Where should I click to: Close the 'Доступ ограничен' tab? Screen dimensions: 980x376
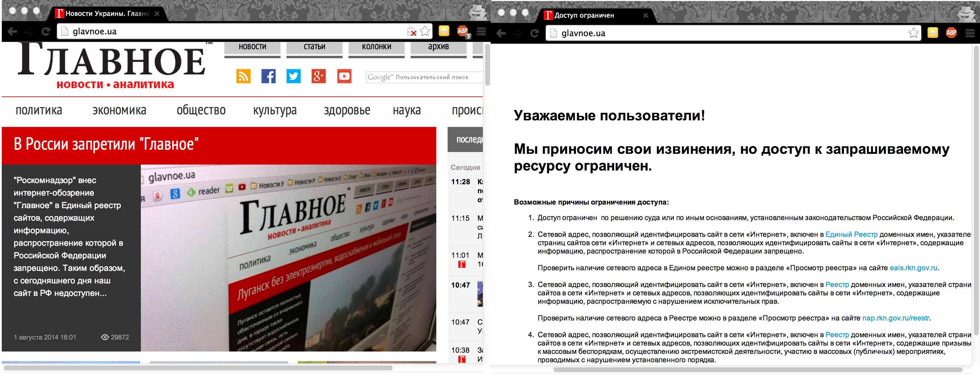point(645,16)
